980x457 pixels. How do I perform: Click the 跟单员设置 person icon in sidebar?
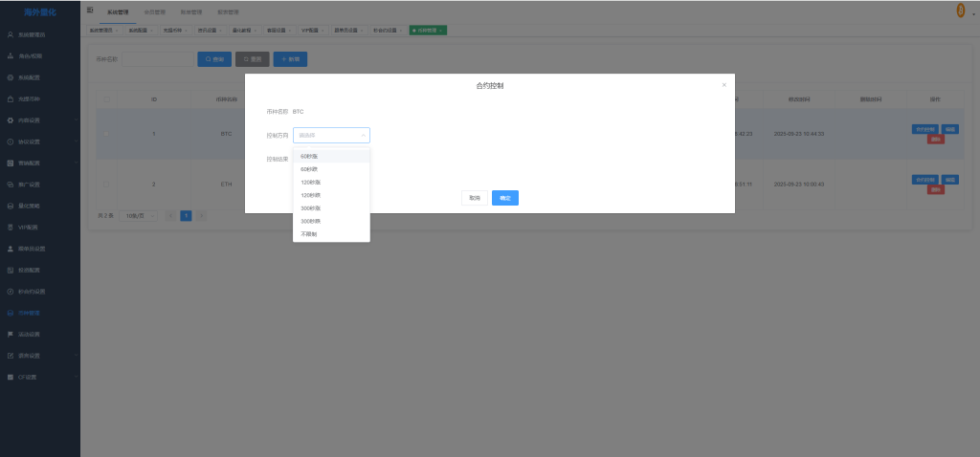10,249
